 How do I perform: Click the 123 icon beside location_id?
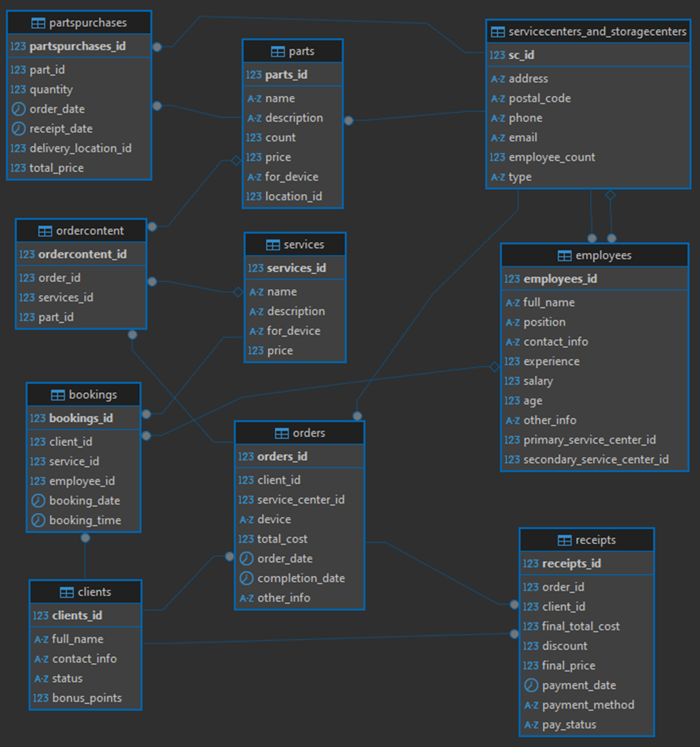click(x=254, y=197)
